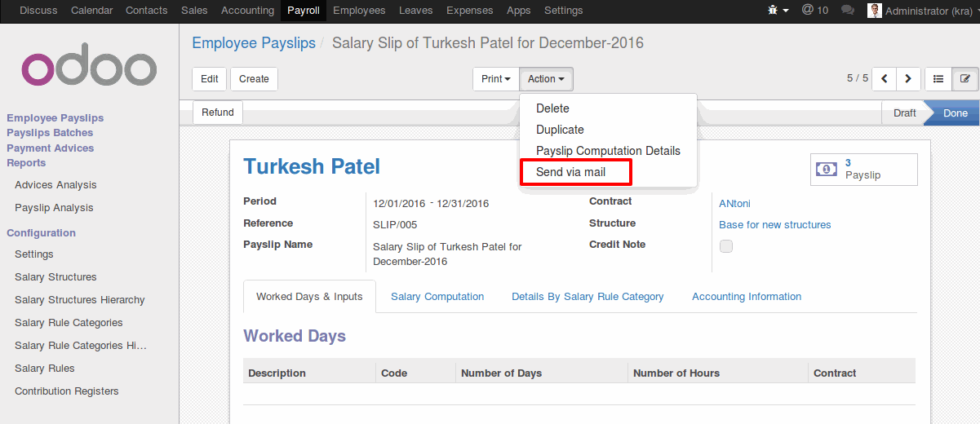This screenshot has width=980, height=424.
Task: Click the Draft status stage
Action: click(904, 113)
